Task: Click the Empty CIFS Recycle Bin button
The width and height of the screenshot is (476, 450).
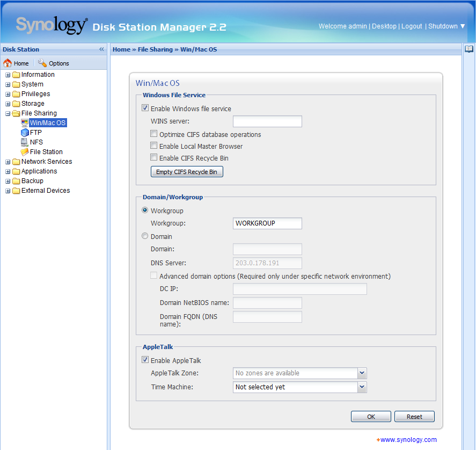Action: (187, 172)
